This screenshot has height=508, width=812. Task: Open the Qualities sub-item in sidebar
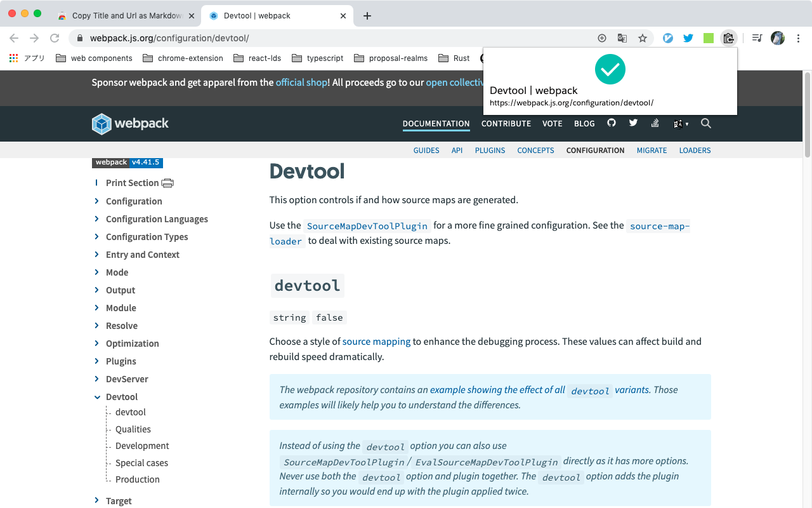coord(133,429)
